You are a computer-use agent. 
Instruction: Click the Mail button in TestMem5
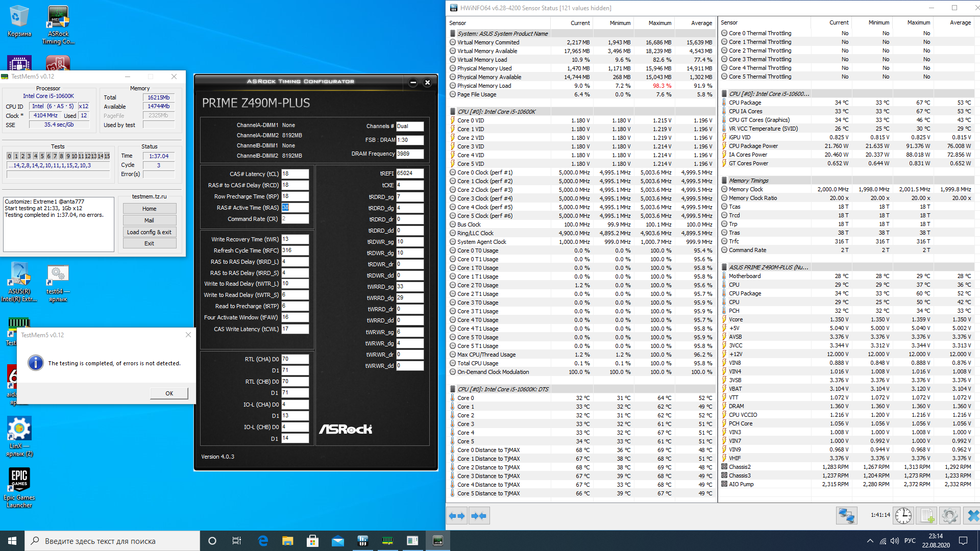(x=149, y=220)
